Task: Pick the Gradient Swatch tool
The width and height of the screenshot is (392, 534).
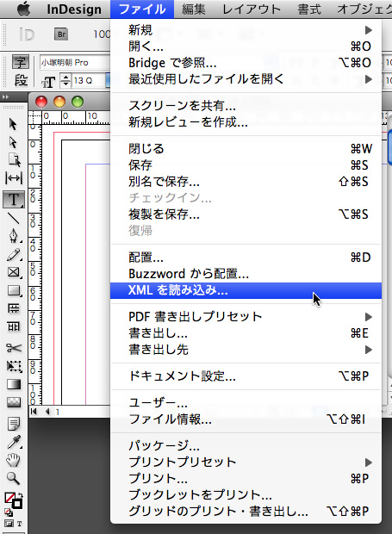Action: click(14, 384)
